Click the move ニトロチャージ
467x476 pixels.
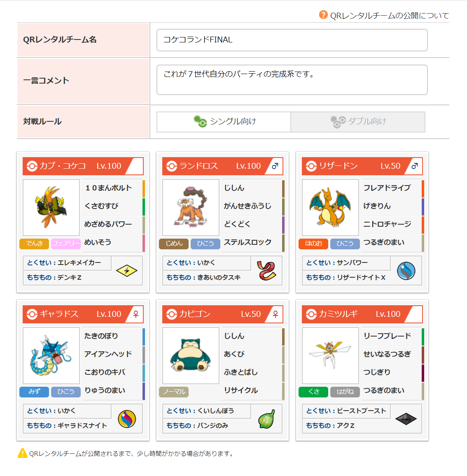point(388,224)
